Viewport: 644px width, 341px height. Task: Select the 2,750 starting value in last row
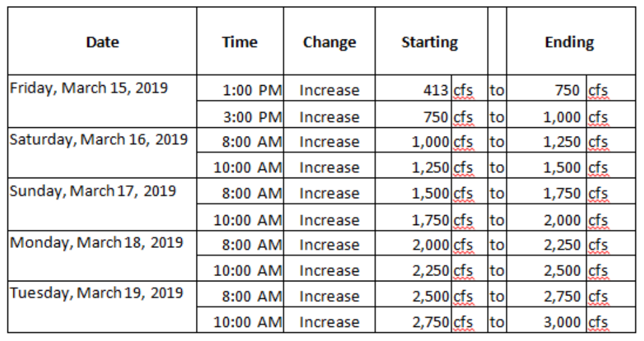point(430,322)
